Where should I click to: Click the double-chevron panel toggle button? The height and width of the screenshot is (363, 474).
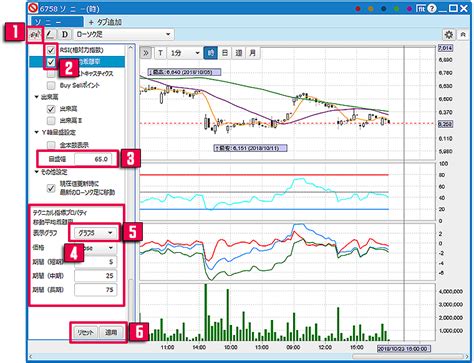pyautogui.click(x=146, y=53)
